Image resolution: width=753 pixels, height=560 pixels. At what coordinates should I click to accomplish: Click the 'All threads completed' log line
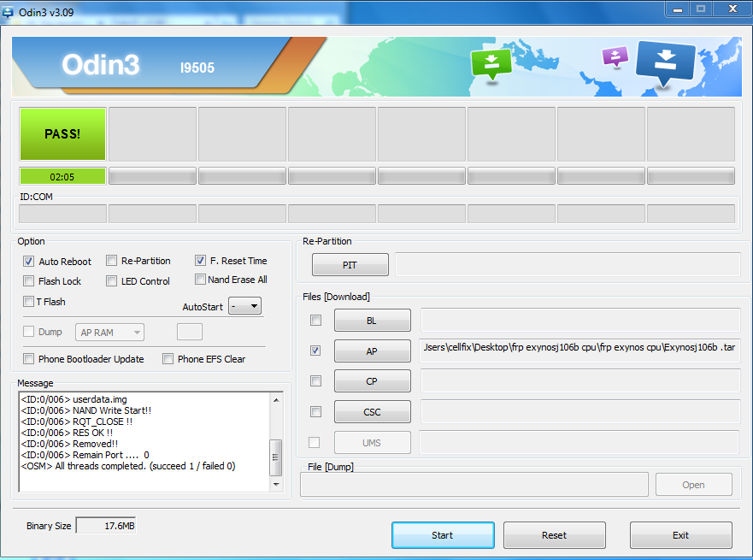[128, 466]
